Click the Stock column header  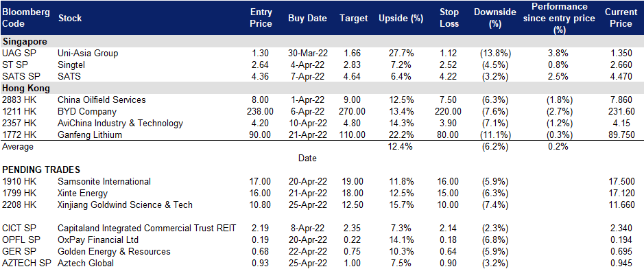[x=70, y=18]
